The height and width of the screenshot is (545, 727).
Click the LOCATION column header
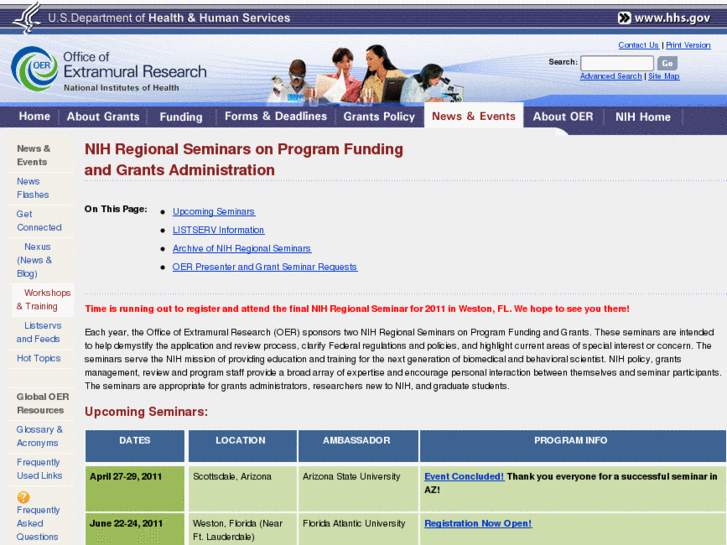[242, 446]
